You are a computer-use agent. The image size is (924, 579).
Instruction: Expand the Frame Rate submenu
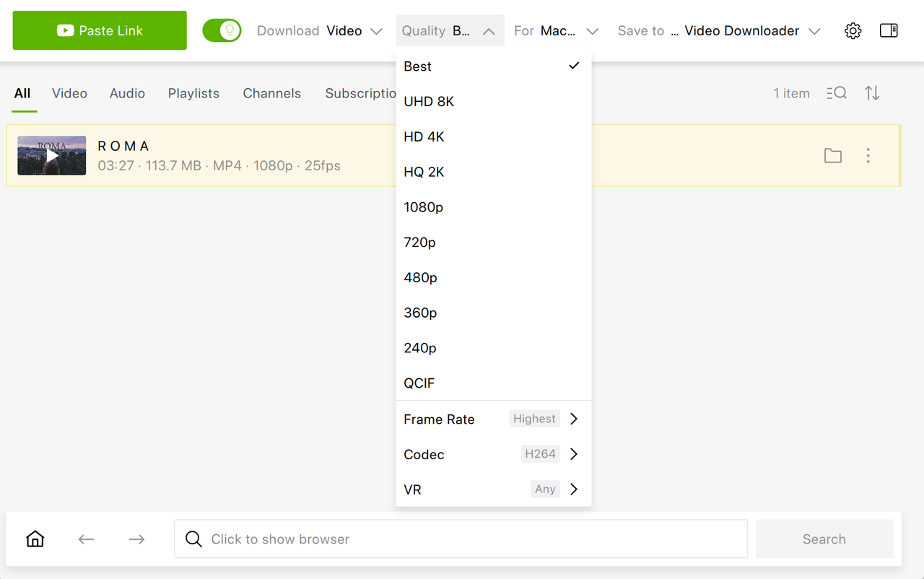(494, 419)
